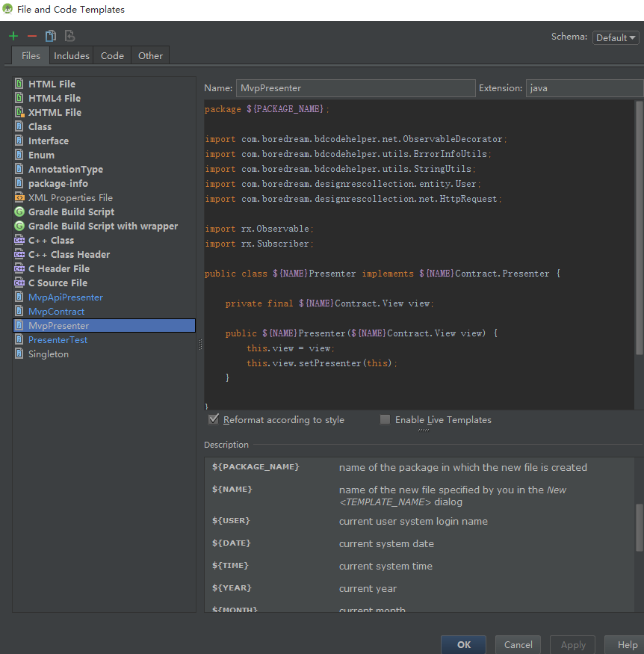Click the template Name input field
Viewport: 644px width, 654px height.
(356, 88)
